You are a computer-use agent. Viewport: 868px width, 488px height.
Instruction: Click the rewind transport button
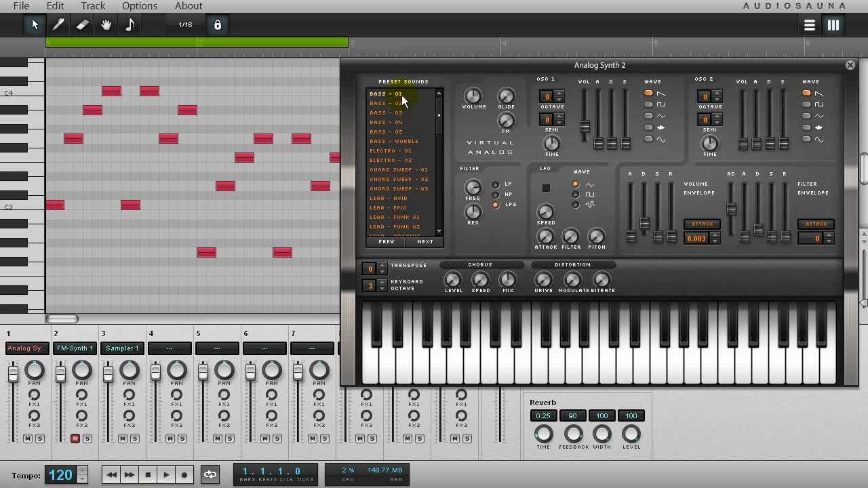click(x=111, y=475)
